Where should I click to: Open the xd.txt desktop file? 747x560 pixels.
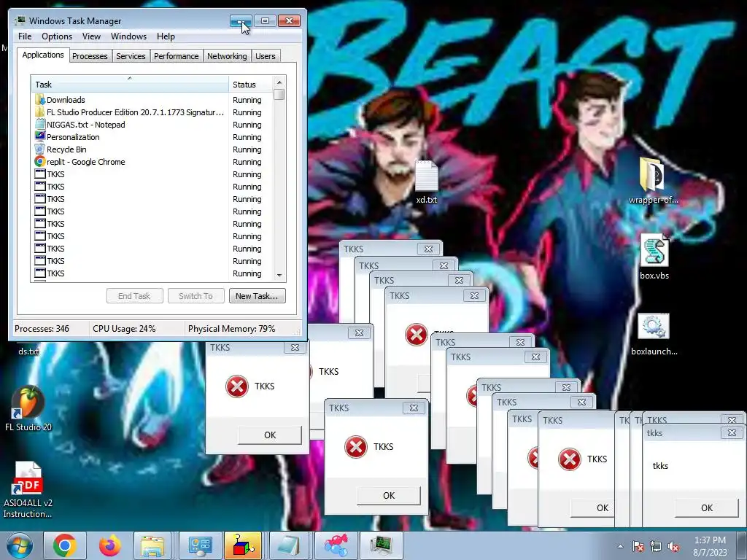pyautogui.click(x=426, y=182)
